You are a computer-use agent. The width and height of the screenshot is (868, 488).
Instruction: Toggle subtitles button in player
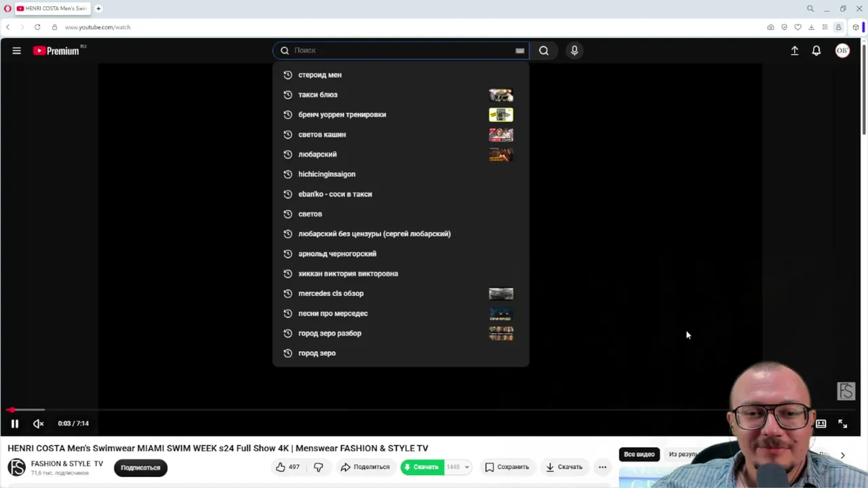pyautogui.click(x=821, y=424)
